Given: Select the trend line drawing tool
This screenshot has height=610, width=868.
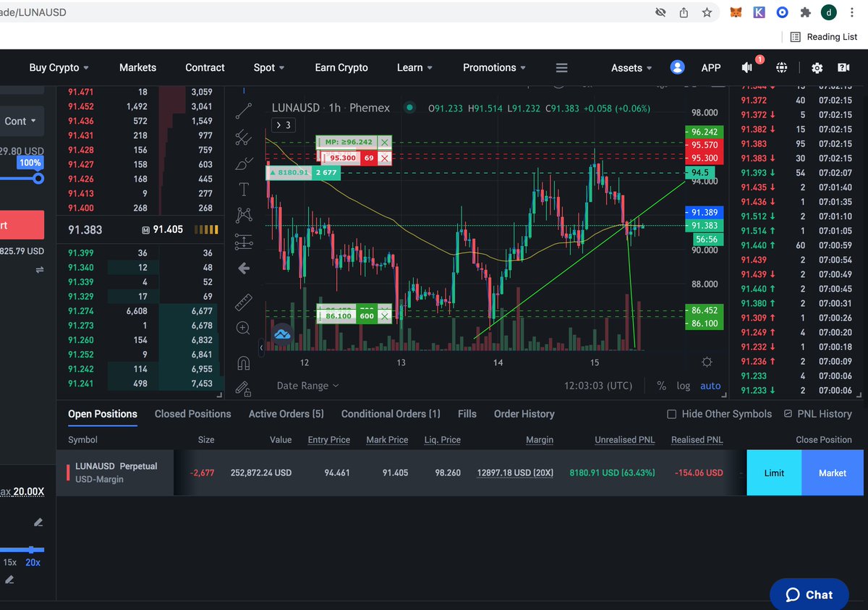Looking at the screenshot, I should click(244, 111).
